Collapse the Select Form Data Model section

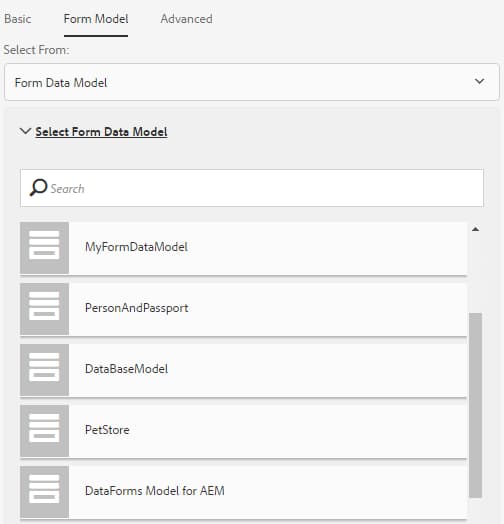click(25, 131)
